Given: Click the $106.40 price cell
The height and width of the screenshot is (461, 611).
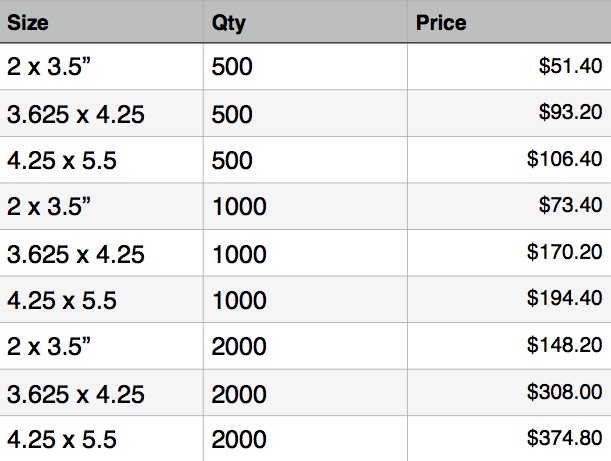Looking at the screenshot, I should (565, 160).
